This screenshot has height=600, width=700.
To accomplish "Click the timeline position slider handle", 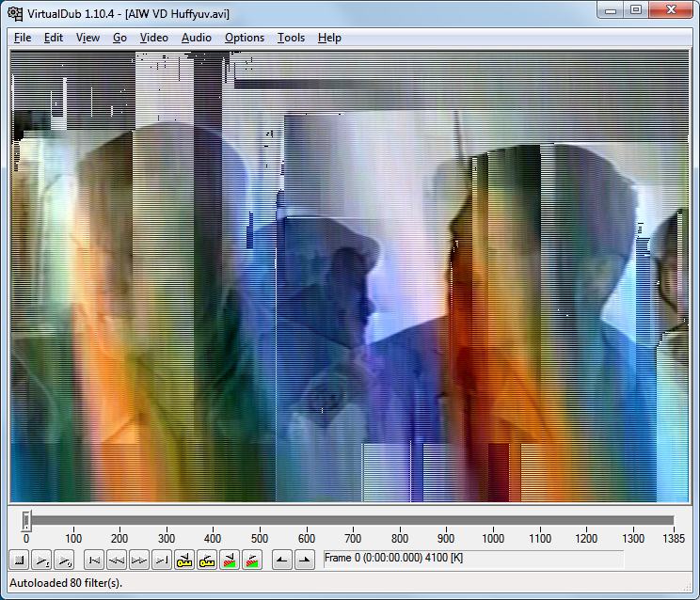I will (x=26, y=521).
